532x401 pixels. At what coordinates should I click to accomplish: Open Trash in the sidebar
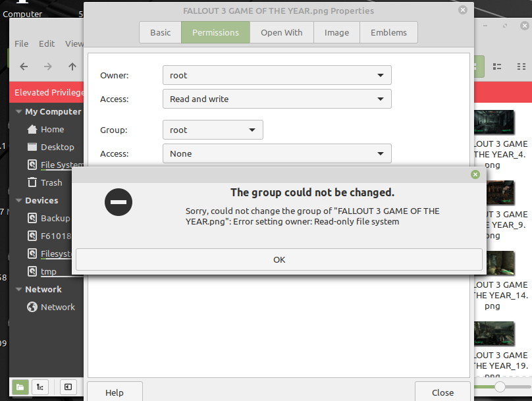[51, 182]
